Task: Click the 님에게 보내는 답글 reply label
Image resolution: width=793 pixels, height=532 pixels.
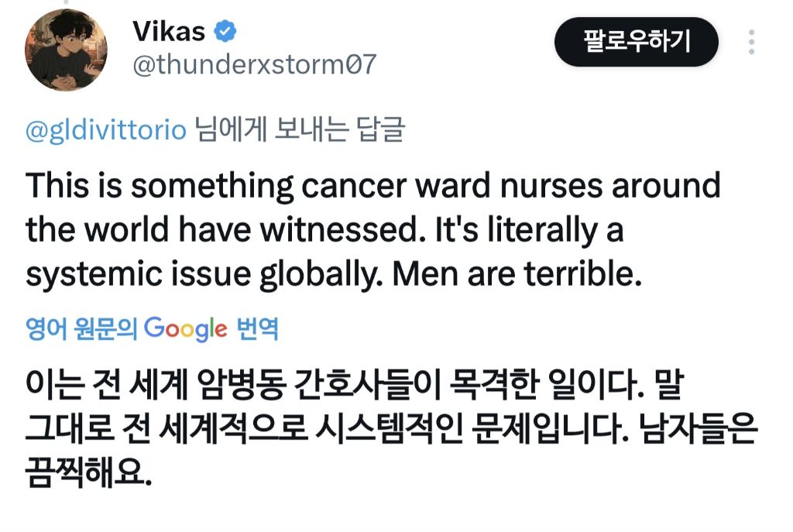Action: (x=299, y=131)
